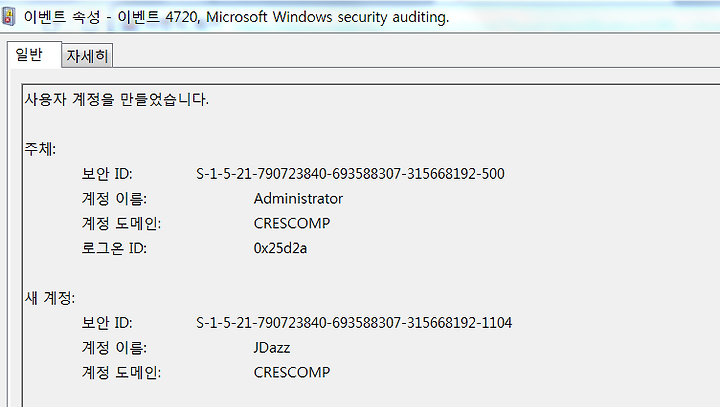Image resolution: width=720 pixels, height=407 pixels.
Task: Click CRESCOMP domain value under 주체 section
Action: tap(292, 223)
